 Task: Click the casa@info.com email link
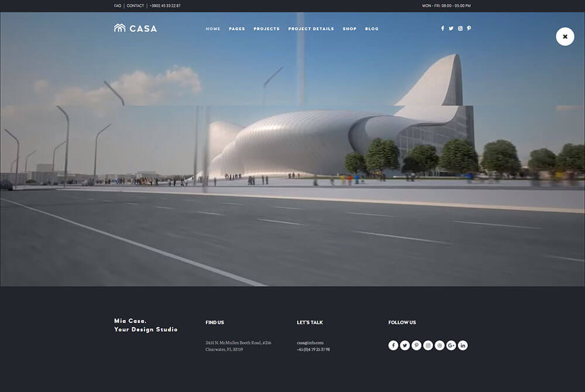click(309, 343)
